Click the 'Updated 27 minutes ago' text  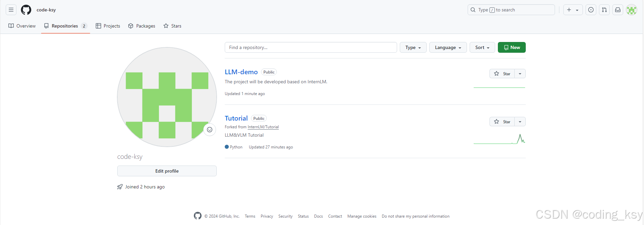coord(271,147)
